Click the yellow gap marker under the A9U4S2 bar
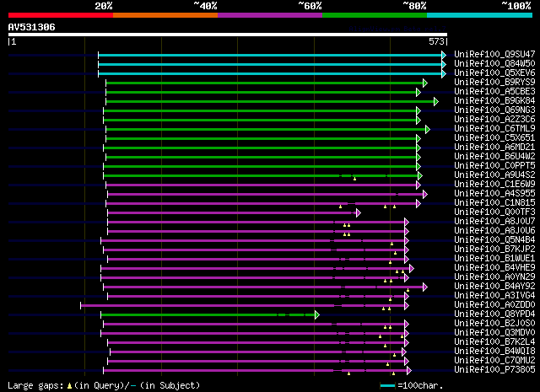540x392 pixels. [354, 179]
